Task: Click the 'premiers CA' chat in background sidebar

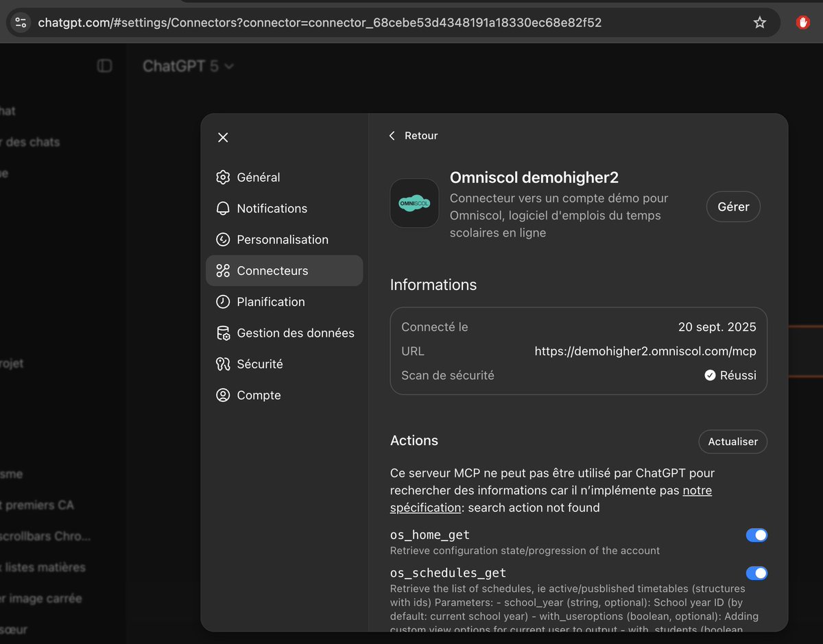Action: (x=38, y=505)
